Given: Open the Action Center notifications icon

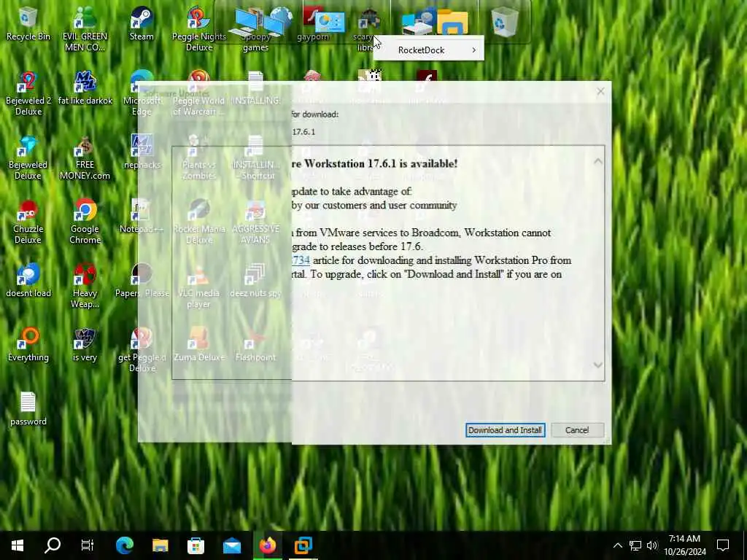Looking at the screenshot, I should tap(723, 545).
